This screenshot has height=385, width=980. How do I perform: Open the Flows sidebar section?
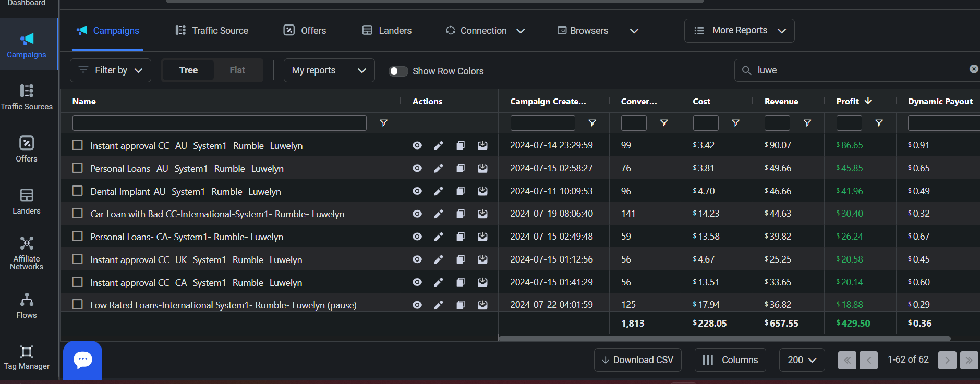click(27, 306)
